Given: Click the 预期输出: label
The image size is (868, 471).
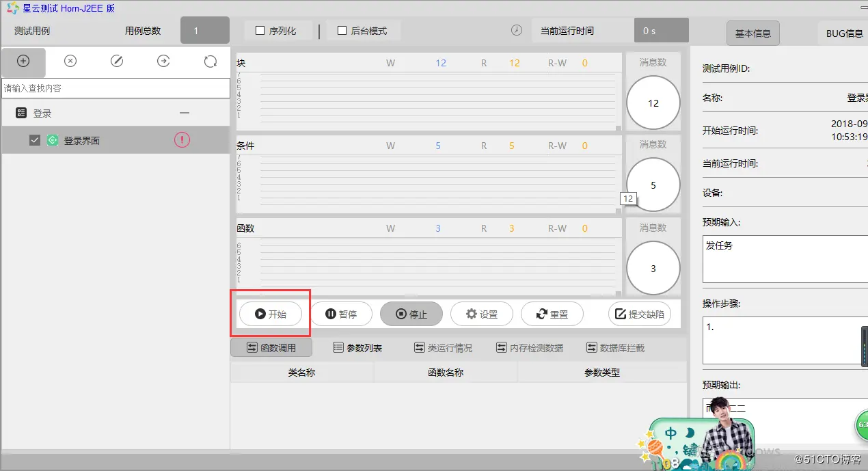Looking at the screenshot, I should pos(722,386).
